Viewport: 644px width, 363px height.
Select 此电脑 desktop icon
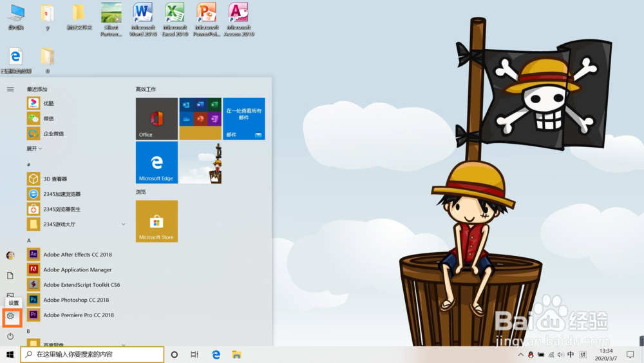(x=15, y=17)
